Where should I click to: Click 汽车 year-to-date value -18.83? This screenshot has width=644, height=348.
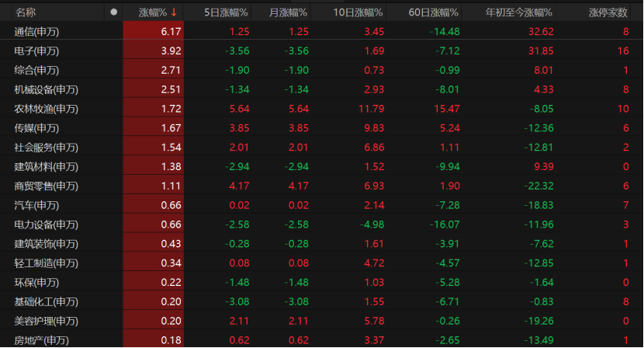tap(538, 205)
